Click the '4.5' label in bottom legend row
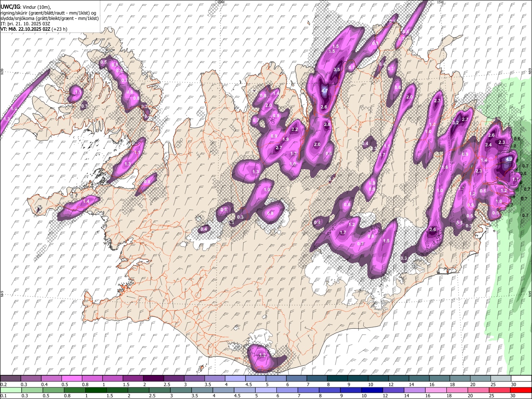This screenshot has width=532, height=399. tap(237, 396)
